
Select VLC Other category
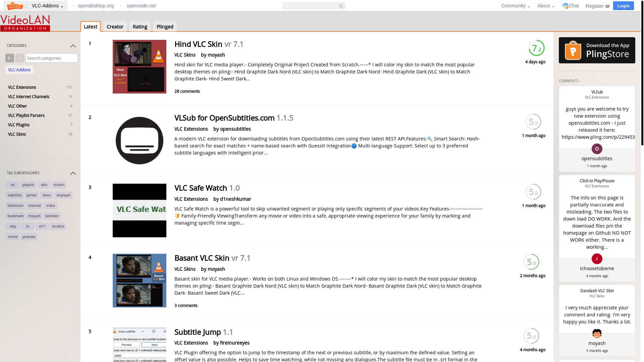click(x=17, y=106)
